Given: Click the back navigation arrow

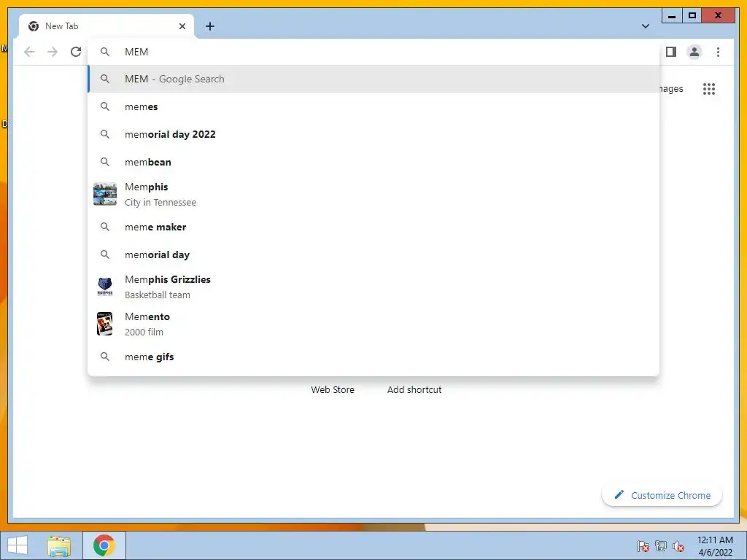Looking at the screenshot, I should [29, 52].
